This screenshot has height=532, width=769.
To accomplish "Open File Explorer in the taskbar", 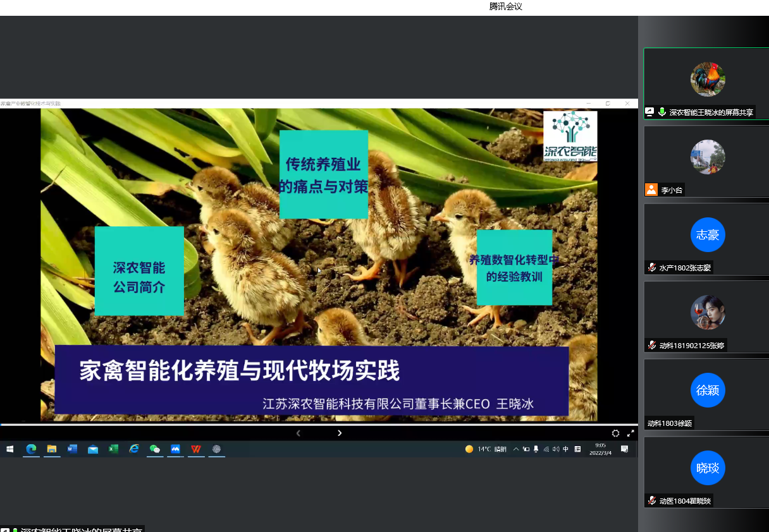I will pyautogui.click(x=52, y=449).
